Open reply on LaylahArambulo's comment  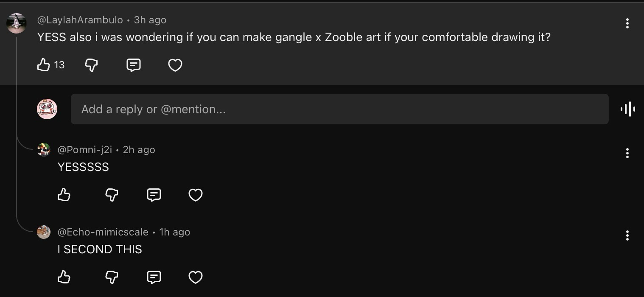tap(134, 65)
